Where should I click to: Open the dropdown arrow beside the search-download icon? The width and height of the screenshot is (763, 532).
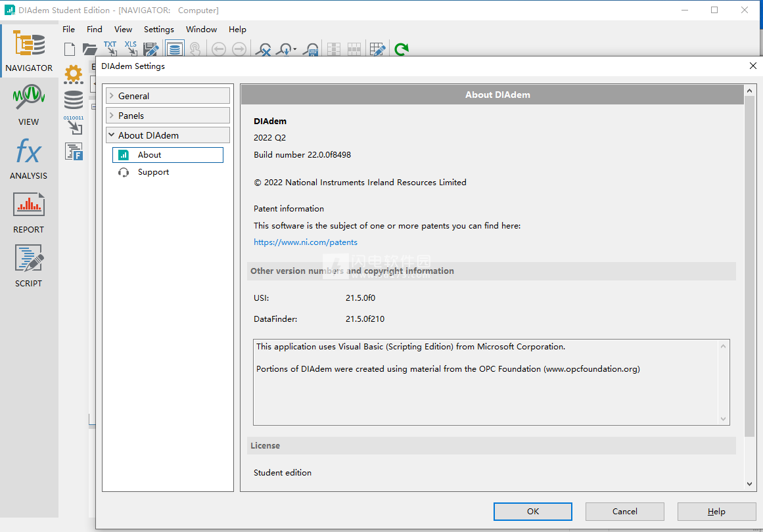click(x=295, y=49)
